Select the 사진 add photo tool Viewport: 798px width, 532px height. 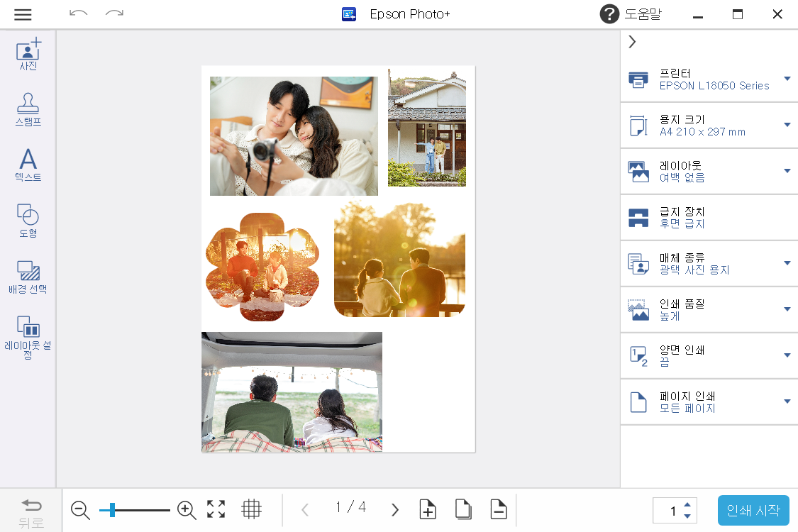tap(28, 54)
